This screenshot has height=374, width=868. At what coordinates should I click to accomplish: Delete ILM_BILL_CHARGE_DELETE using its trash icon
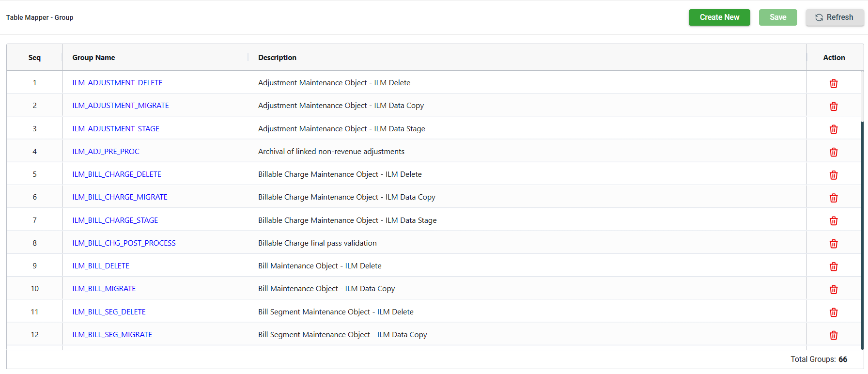click(833, 175)
